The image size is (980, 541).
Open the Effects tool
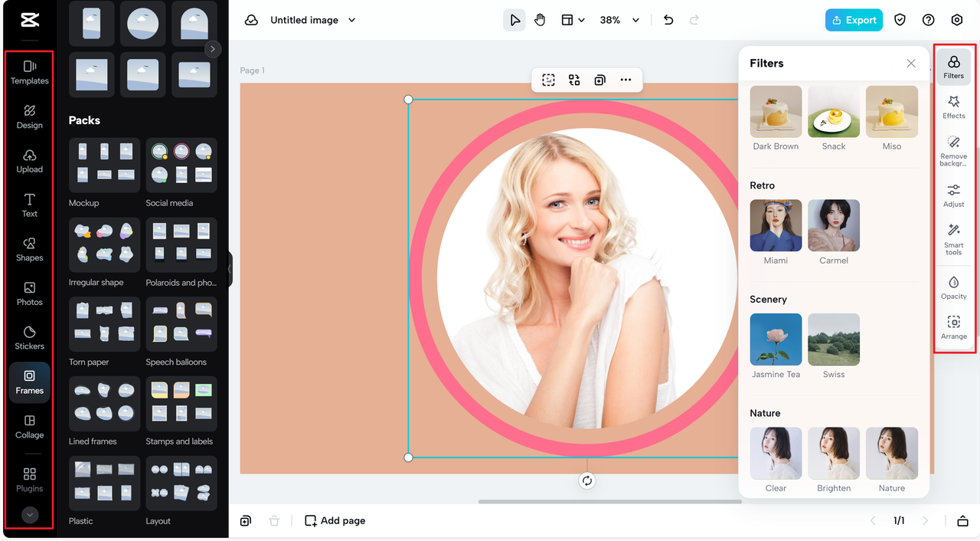point(954,107)
